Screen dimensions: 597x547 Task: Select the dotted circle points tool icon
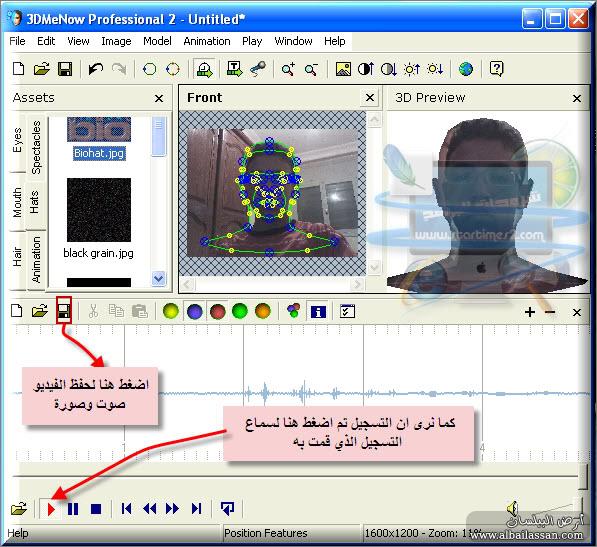pos(173,69)
